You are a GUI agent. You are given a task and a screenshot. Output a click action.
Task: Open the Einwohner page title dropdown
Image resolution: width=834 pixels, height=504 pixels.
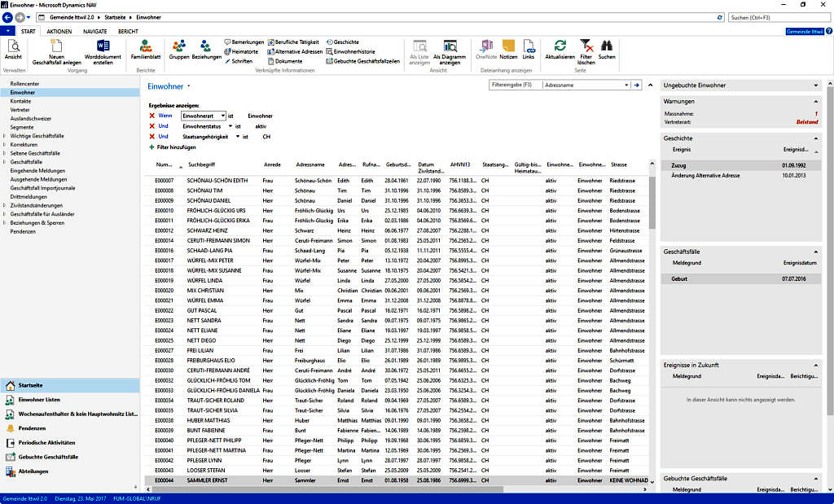pyautogui.click(x=189, y=86)
